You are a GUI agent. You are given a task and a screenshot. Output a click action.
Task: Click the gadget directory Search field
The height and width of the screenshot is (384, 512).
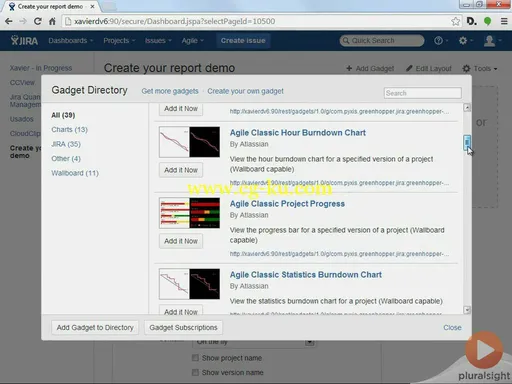tap(423, 93)
